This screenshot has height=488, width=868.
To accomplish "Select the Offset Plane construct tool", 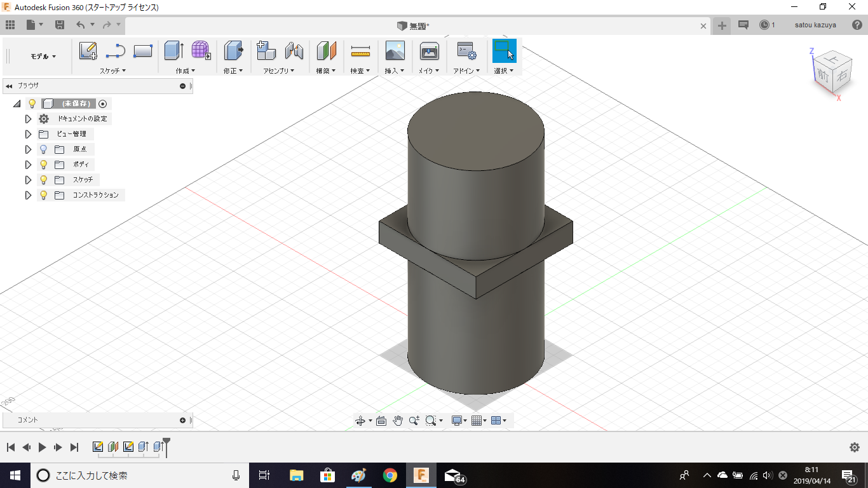I will [326, 51].
